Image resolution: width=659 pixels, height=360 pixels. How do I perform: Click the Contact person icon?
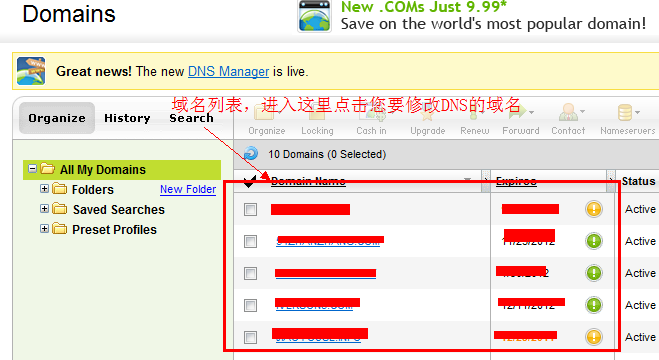568,113
